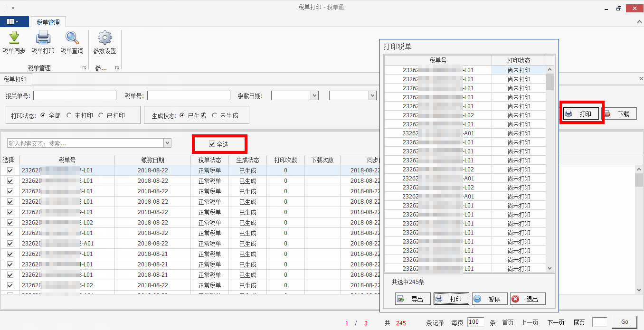
Task: Open 参数设置 gear settings icon
Action: click(x=104, y=38)
